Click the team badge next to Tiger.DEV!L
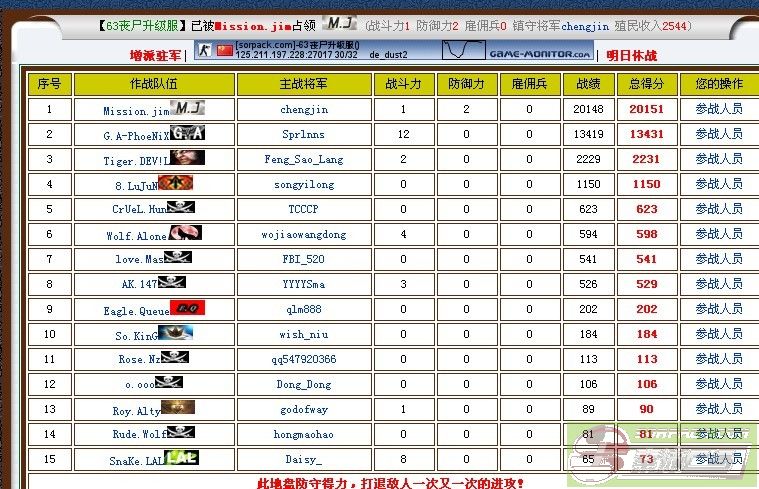The width and height of the screenshot is (759, 489). click(x=187, y=158)
